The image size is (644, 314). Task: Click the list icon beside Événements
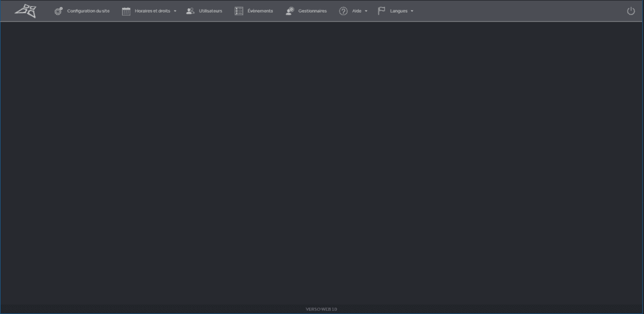click(239, 11)
